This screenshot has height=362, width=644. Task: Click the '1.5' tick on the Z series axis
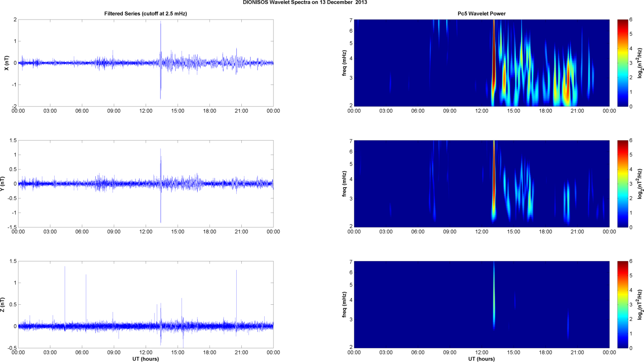click(13, 261)
